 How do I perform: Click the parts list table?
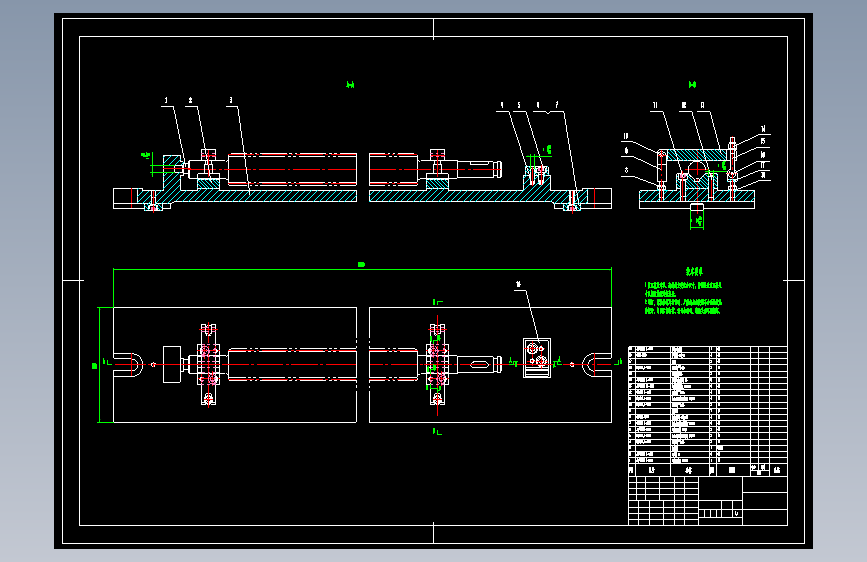(x=708, y=411)
